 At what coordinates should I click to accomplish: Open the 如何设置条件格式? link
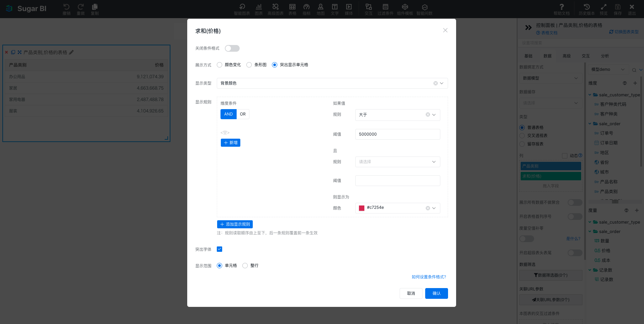429,277
